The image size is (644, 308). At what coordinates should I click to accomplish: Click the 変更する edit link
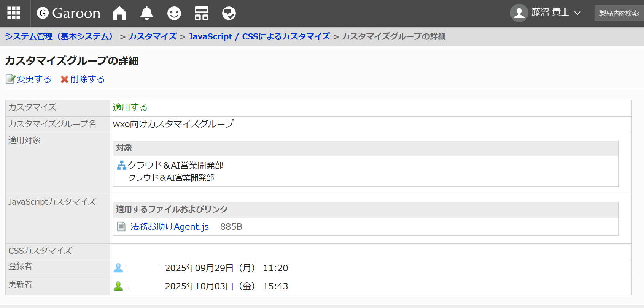(34, 79)
